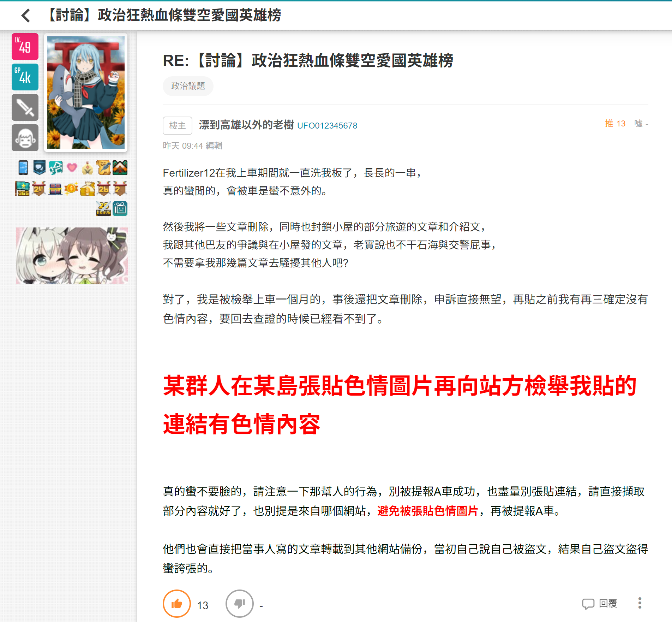Image resolution: width=672 pixels, height=622 pixels.
Task: Click the teal map badge
Action: pyautogui.click(x=55, y=168)
